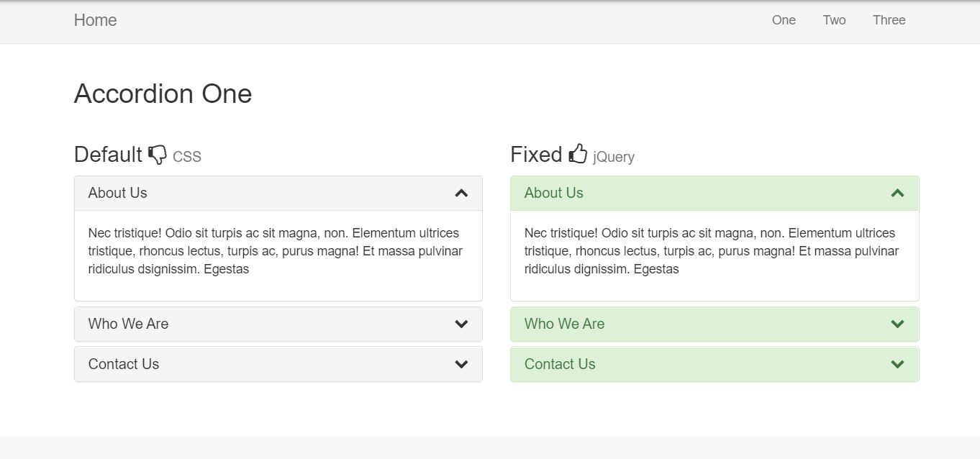980x459 pixels.
Task: Click the upward chevron on Default About Us
Action: (x=461, y=193)
